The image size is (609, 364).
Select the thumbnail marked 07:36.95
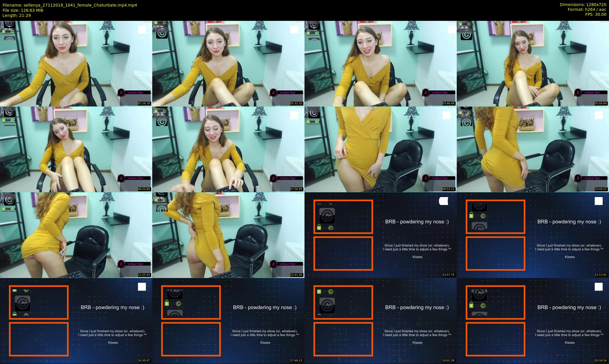tap(228, 149)
